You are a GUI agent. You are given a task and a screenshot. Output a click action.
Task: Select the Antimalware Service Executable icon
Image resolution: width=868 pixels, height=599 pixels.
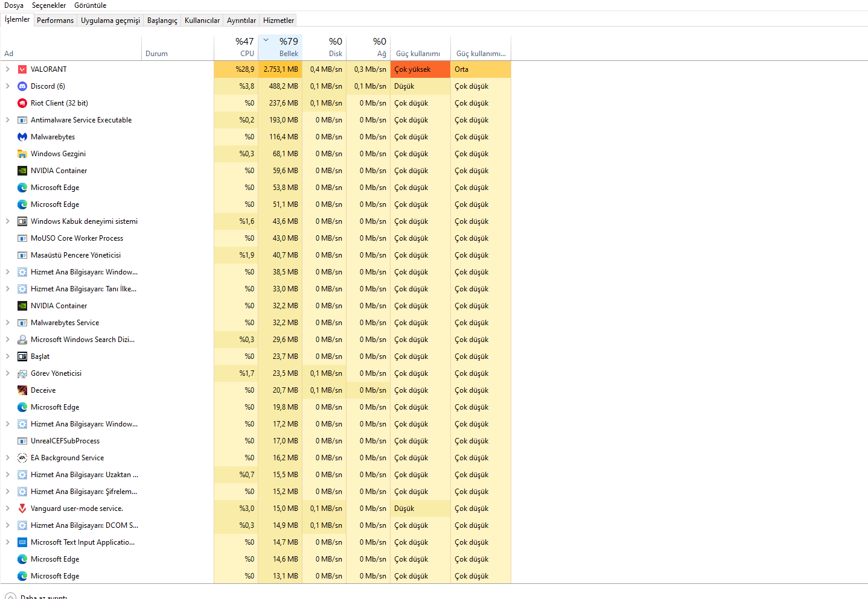22,120
